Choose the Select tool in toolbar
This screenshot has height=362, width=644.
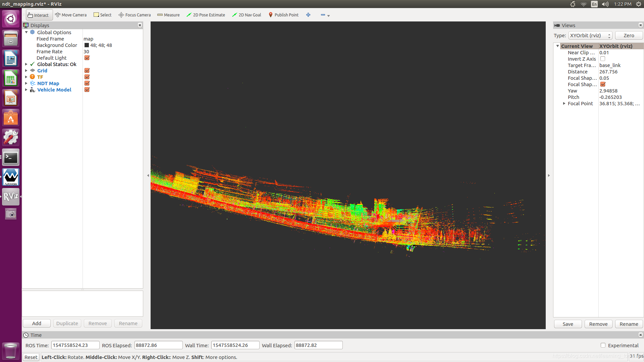pyautogui.click(x=102, y=15)
